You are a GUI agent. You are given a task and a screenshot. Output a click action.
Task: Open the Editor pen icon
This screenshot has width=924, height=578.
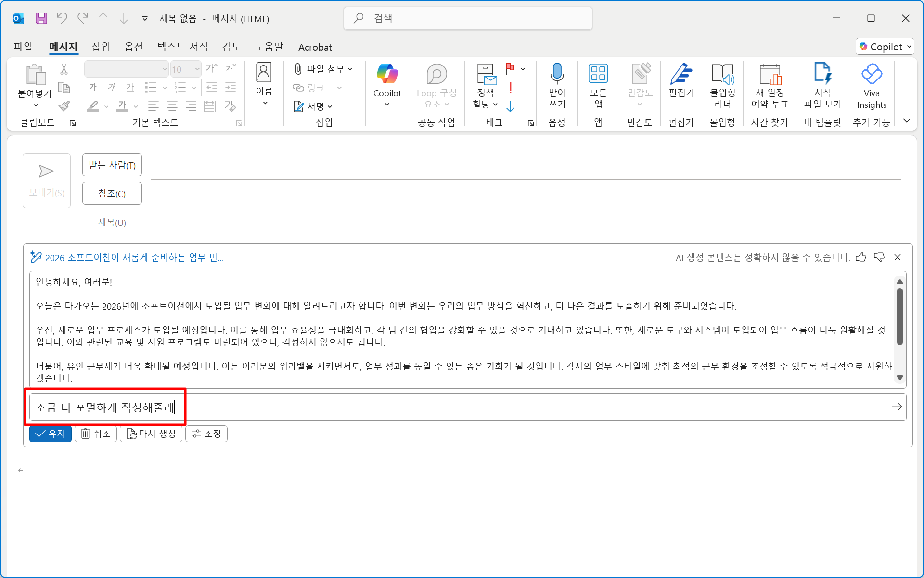[680, 74]
